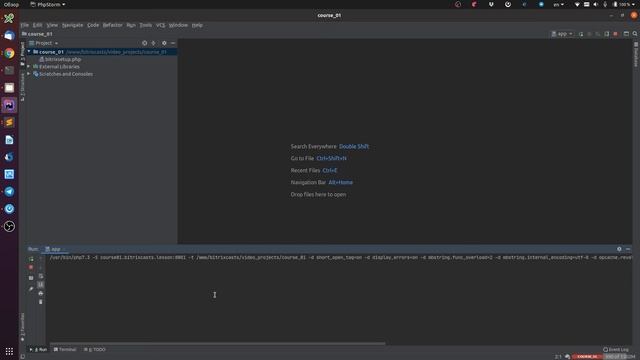Screen dimensions: 640x360
Task: Toggle tool window bars icon at bottom-left
Action: tap(23, 357)
